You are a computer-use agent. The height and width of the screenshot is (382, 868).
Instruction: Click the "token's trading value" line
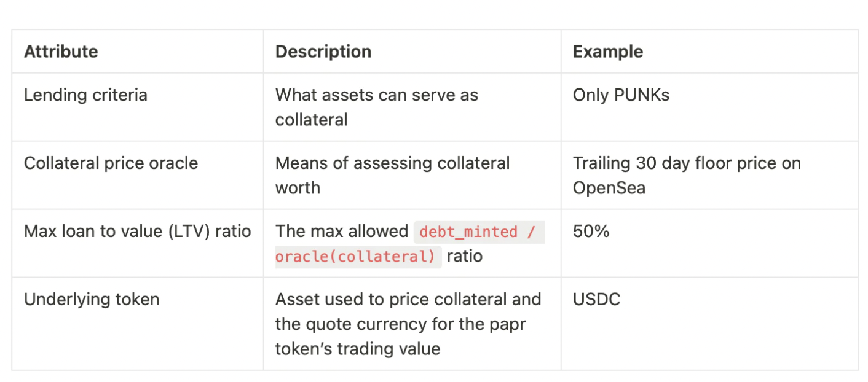[x=357, y=349]
